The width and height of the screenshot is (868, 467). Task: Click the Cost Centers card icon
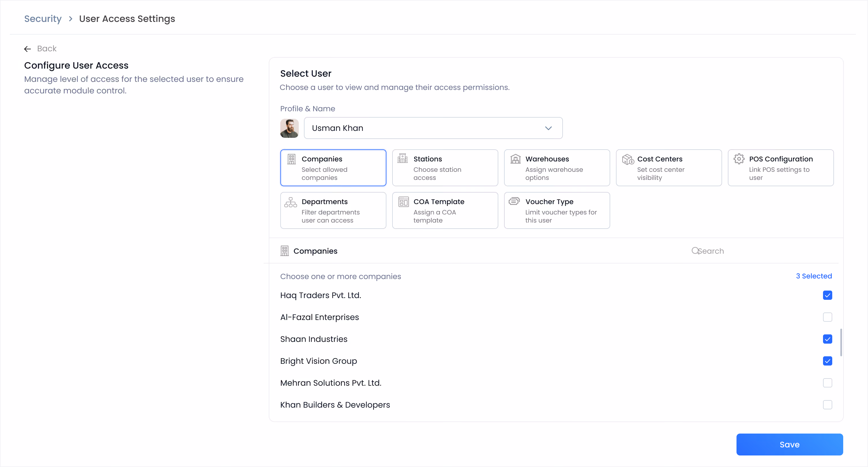click(x=628, y=159)
